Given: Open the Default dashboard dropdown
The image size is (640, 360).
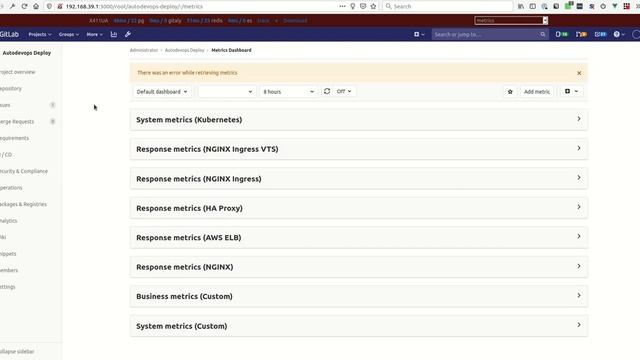Looking at the screenshot, I should 162,91.
